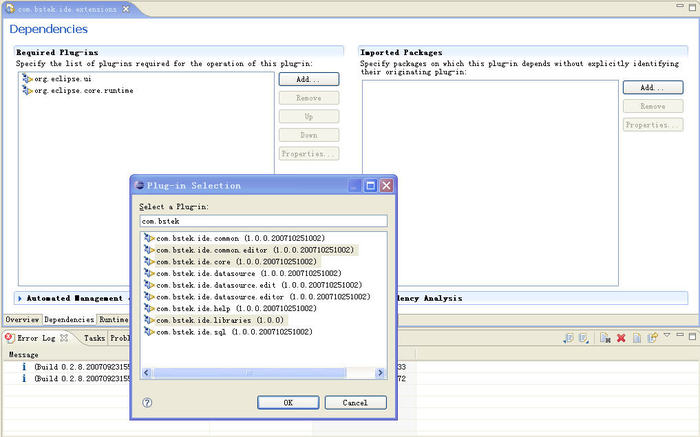Click the editor tab plug-in icon
Image resolution: width=700 pixels, height=437 pixels.
(x=10, y=8)
